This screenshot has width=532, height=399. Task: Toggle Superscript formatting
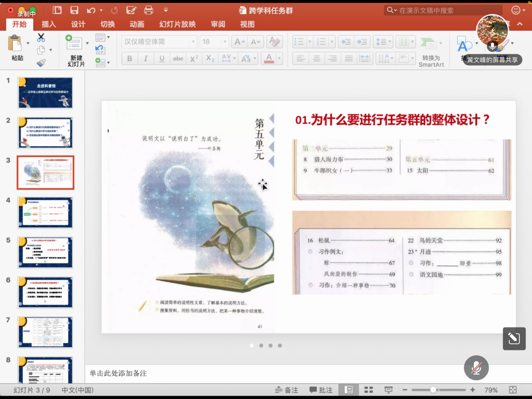(x=194, y=58)
